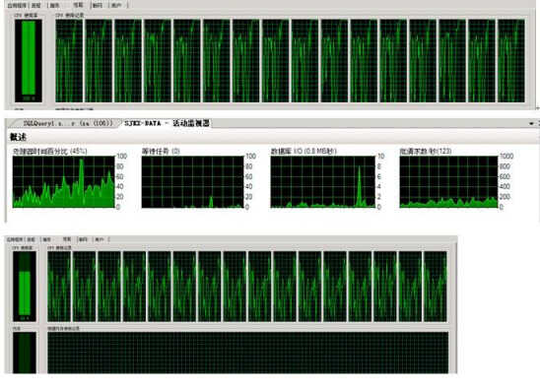Image resolution: width=540 pixels, height=392 pixels.
Task: Click first CPU core graph in upper Task Manager
Action: coord(69,60)
